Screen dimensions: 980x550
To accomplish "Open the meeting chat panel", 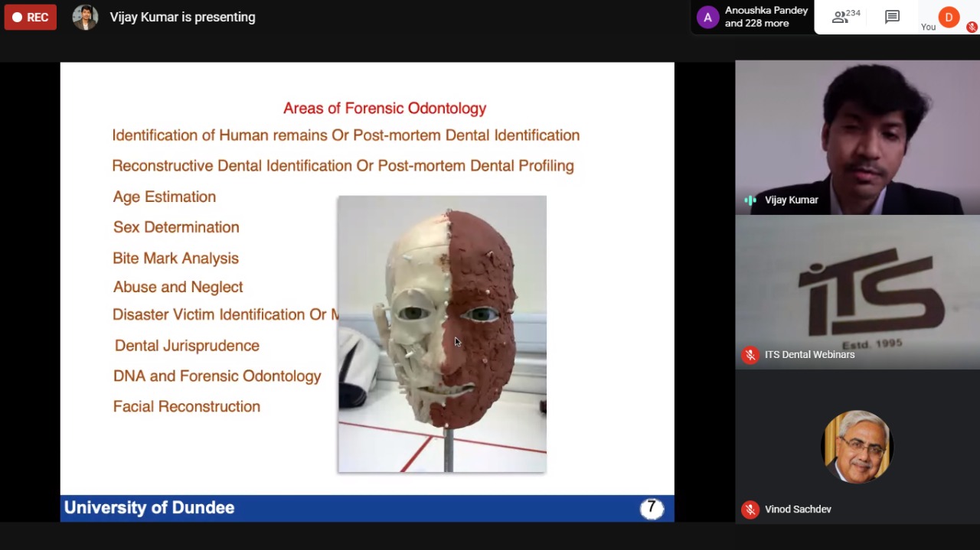I will [x=892, y=17].
